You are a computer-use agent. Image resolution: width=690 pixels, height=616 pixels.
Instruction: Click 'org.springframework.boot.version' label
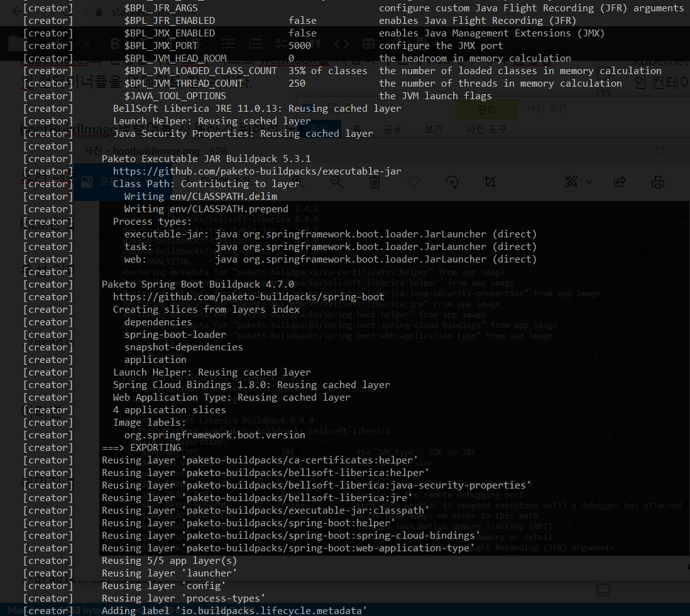[215, 435]
